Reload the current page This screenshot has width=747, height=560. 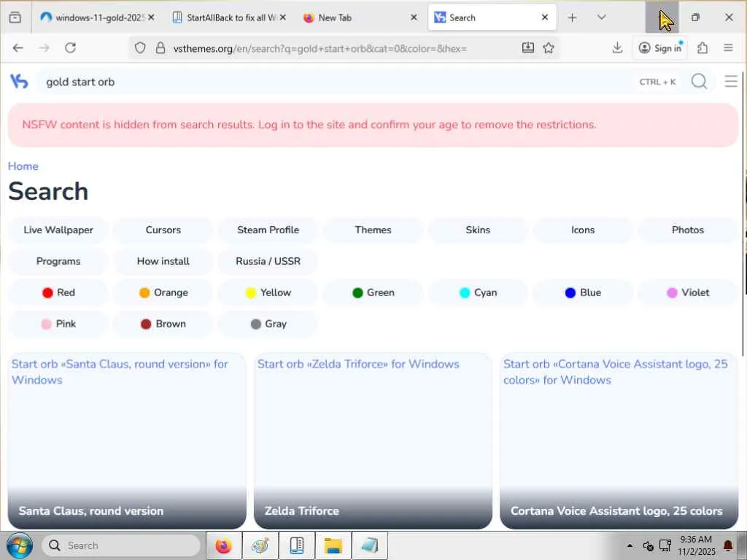71,48
